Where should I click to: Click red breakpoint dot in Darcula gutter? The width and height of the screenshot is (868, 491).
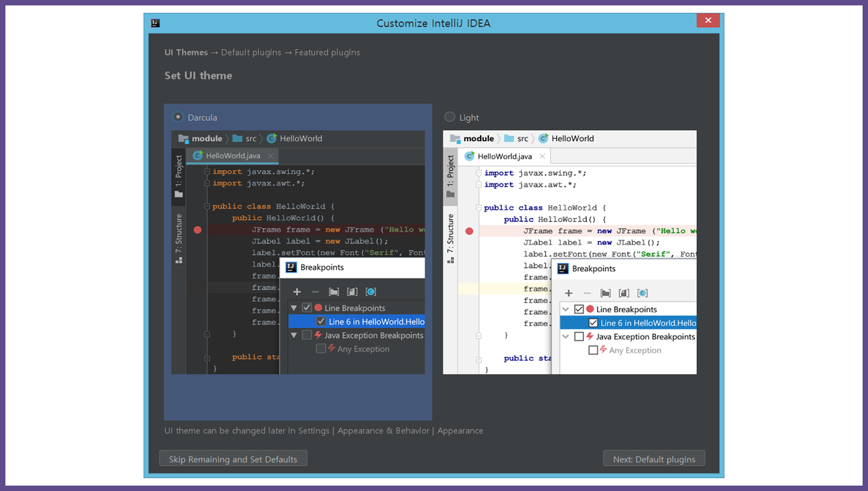pyautogui.click(x=197, y=229)
